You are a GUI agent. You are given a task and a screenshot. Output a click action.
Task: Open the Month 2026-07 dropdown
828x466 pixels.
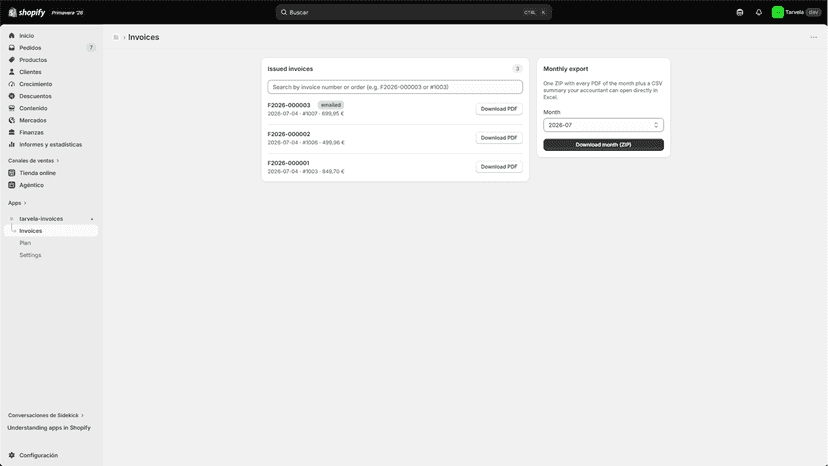click(x=603, y=125)
